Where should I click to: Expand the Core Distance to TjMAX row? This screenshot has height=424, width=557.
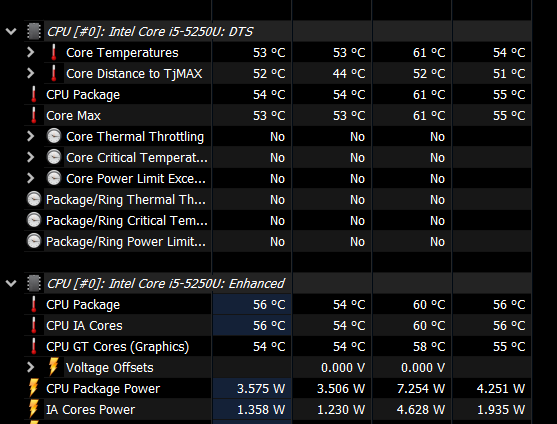[x=31, y=74]
